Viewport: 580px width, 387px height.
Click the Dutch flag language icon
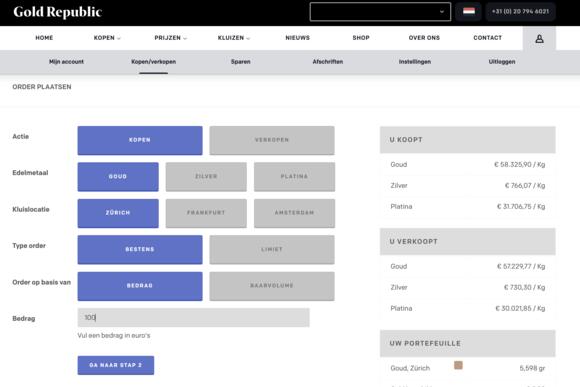coord(469,11)
